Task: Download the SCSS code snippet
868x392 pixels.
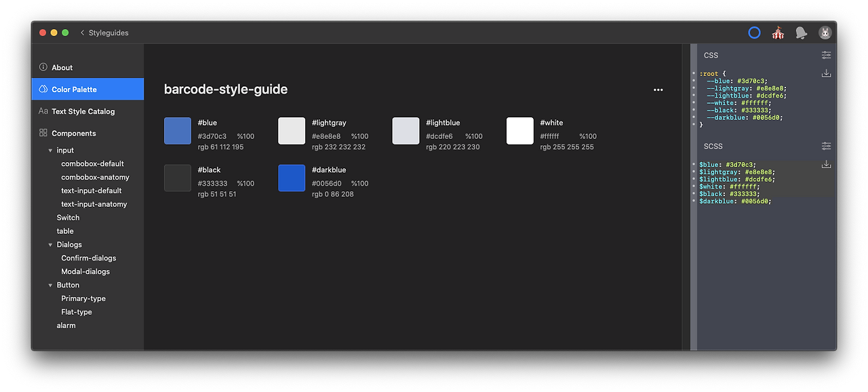Action: (826, 164)
